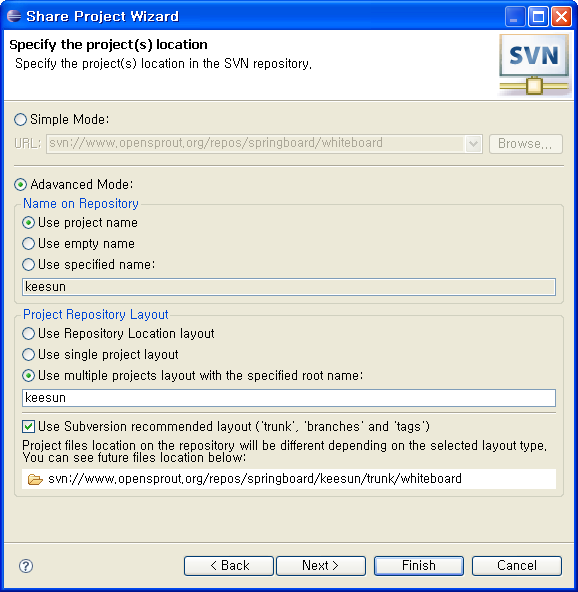Image resolution: width=578 pixels, height=592 pixels.
Task: Click the Finish button
Action: click(x=419, y=566)
